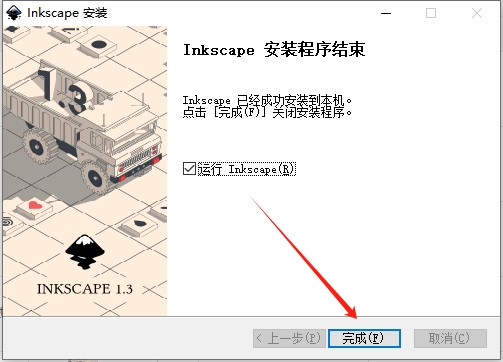
Task: Click the Inkscape 已经成功安装到本机 message
Action: (267, 100)
